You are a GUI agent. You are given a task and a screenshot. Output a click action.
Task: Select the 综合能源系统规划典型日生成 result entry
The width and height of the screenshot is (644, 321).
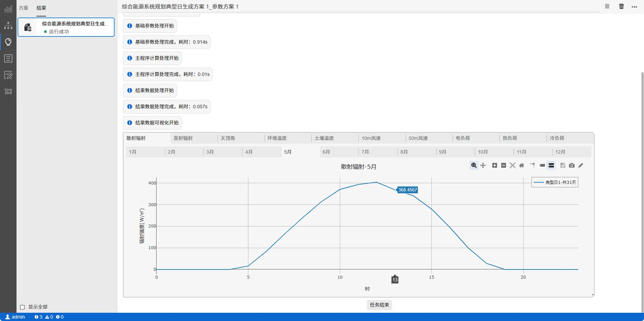point(66,27)
